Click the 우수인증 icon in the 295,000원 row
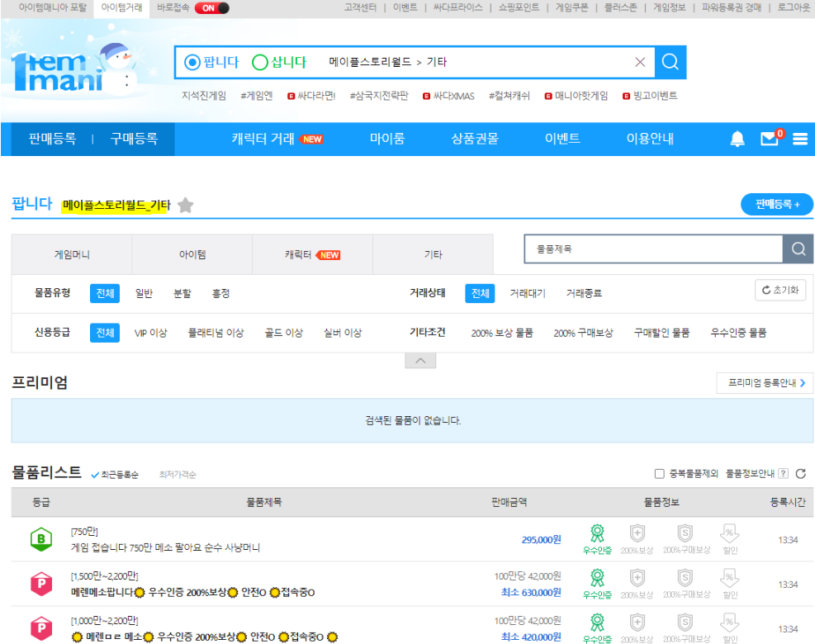This screenshot has height=644, width=815. [x=597, y=539]
